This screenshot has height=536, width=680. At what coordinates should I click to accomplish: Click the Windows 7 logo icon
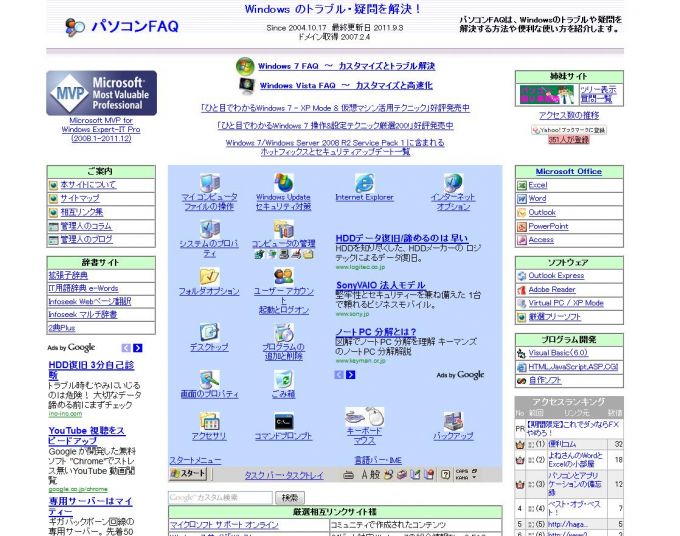245,66
